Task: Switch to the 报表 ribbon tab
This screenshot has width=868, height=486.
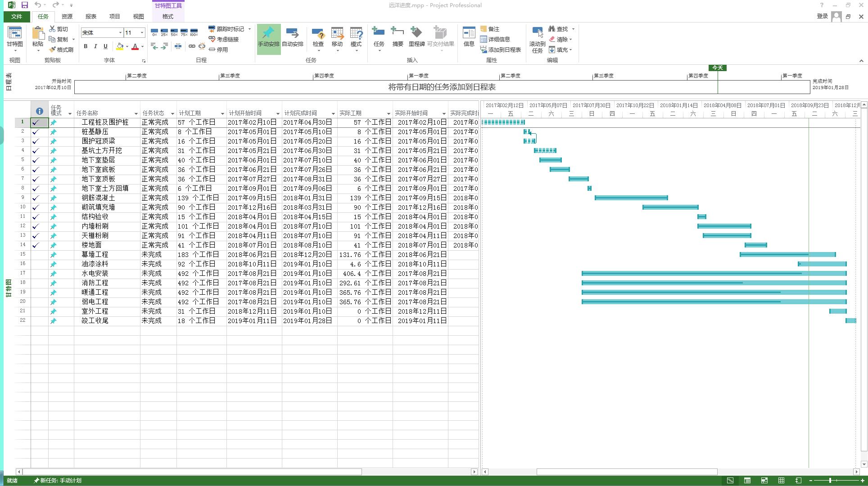Action: pyautogui.click(x=90, y=16)
